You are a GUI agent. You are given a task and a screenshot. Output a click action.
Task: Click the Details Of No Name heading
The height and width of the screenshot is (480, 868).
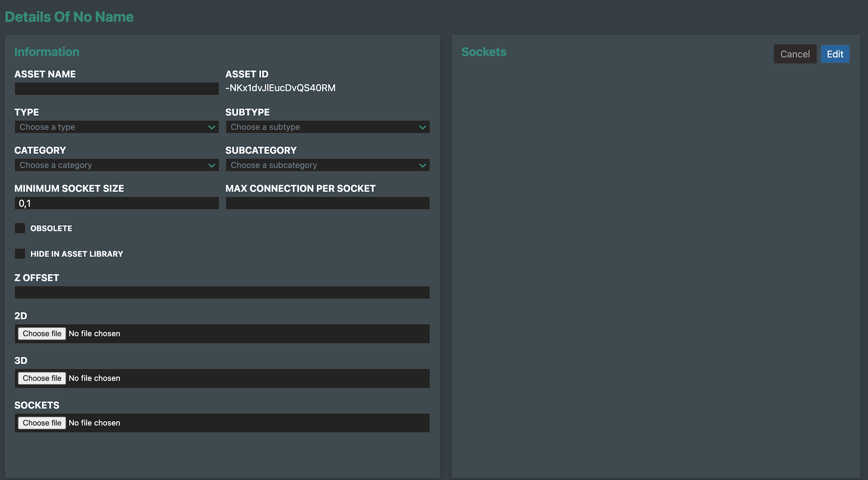[x=69, y=17]
